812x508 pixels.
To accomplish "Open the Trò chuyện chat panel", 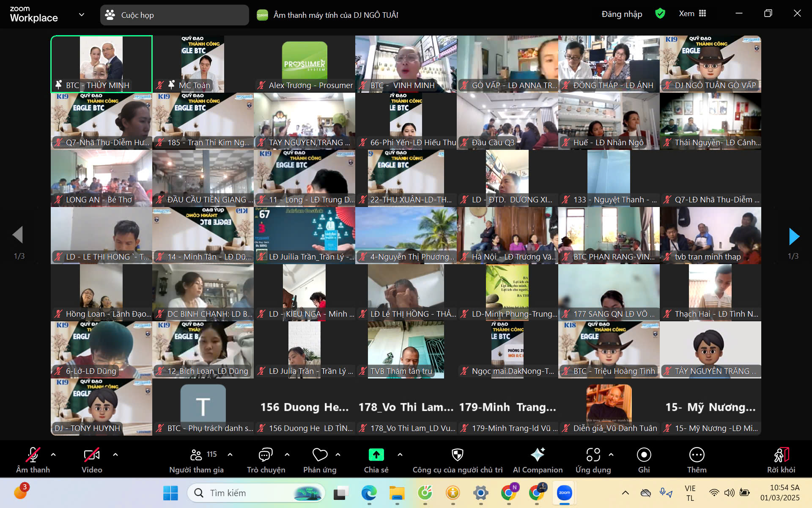I will [x=266, y=455].
